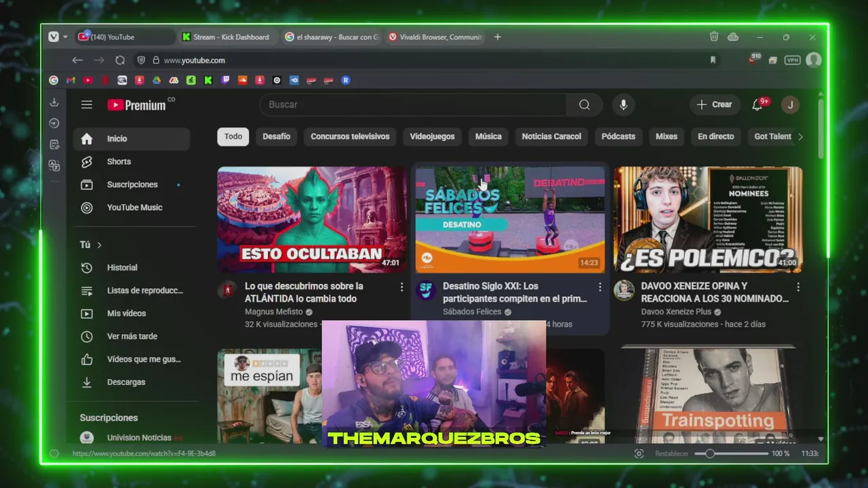Open the Google Drive bookmark icon
Image resolution: width=868 pixels, height=488 pixels.
[157, 80]
